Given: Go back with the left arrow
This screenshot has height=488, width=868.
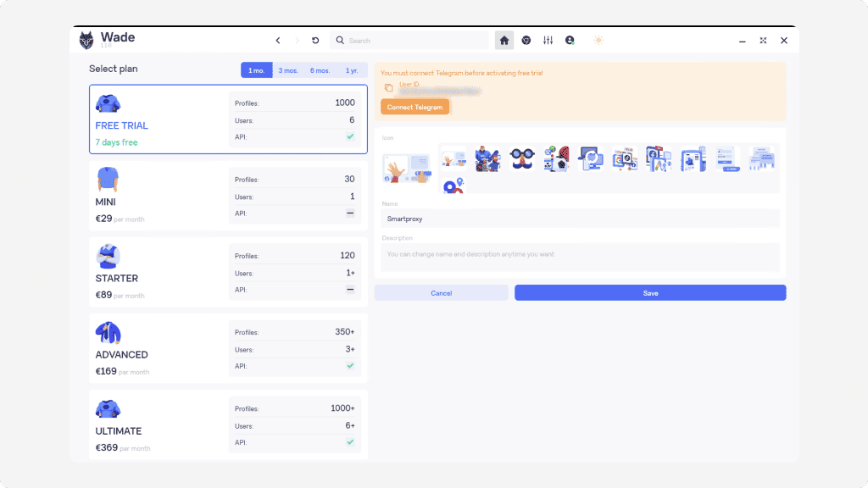Looking at the screenshot, I should tap(278, 41).
